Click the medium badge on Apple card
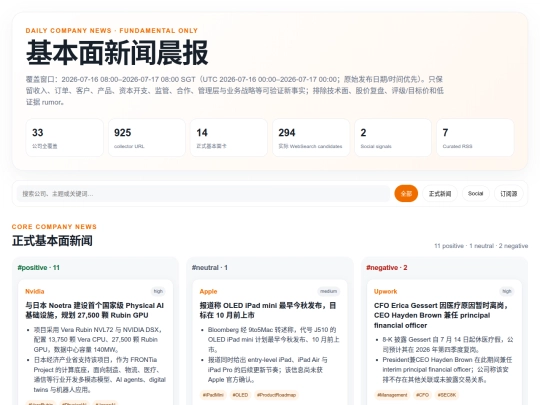540x405 pixels. pos(329,291)
